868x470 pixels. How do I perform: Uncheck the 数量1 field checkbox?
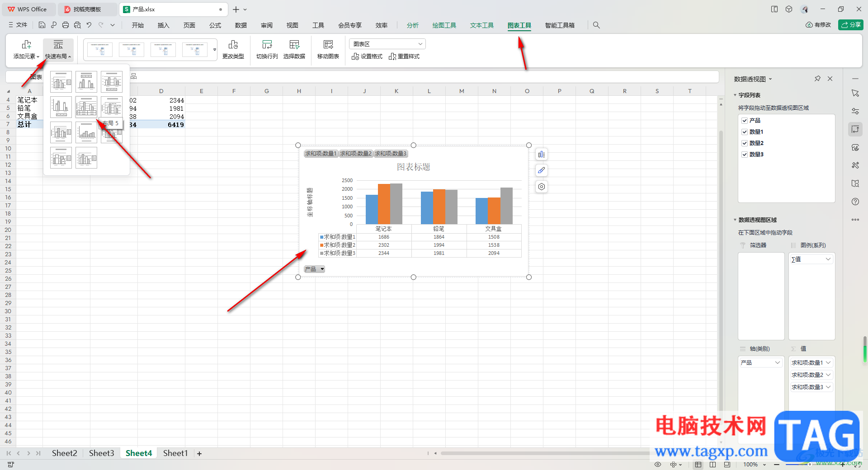[745, 132]
